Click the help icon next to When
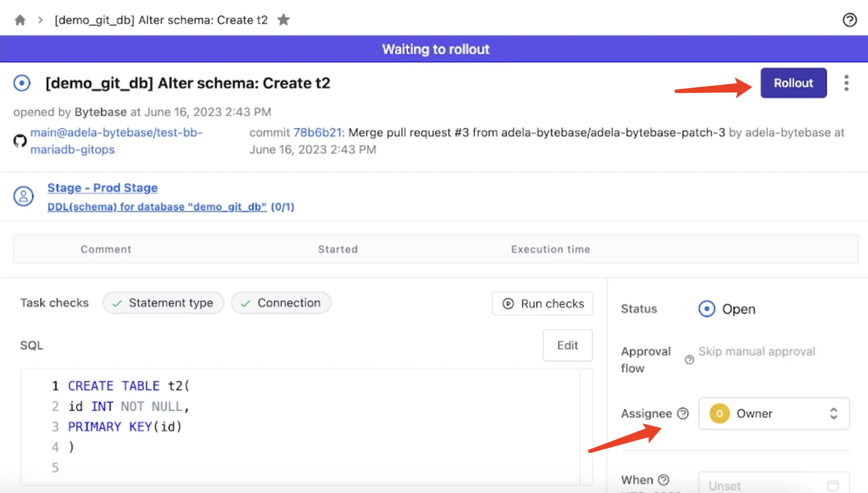Screen dimensions: 868x493 [x=663, y=479]
